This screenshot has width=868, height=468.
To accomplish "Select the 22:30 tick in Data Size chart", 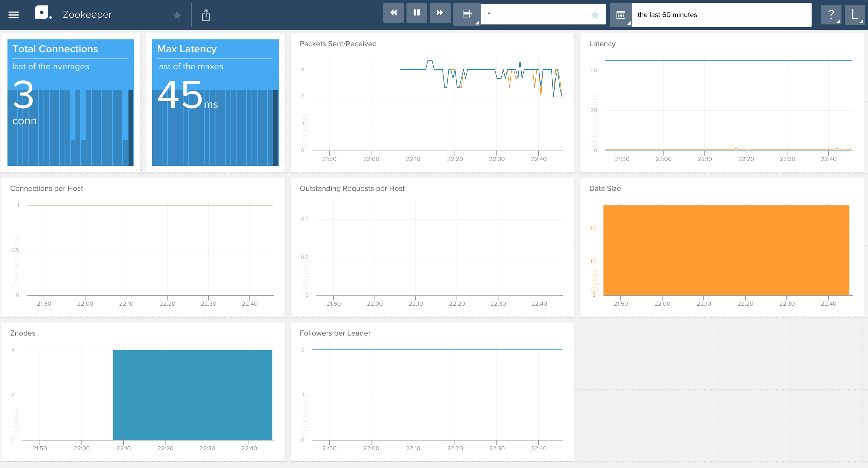I will click(787, 304).
